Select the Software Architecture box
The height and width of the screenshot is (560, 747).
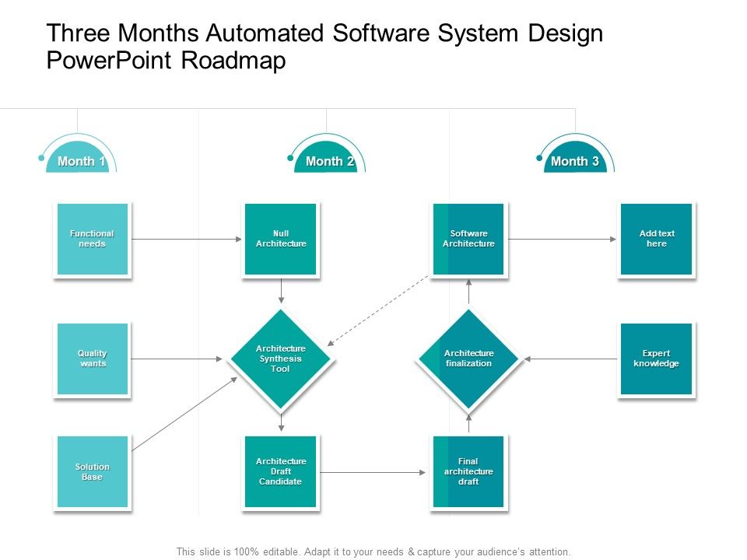click(468, 239)
